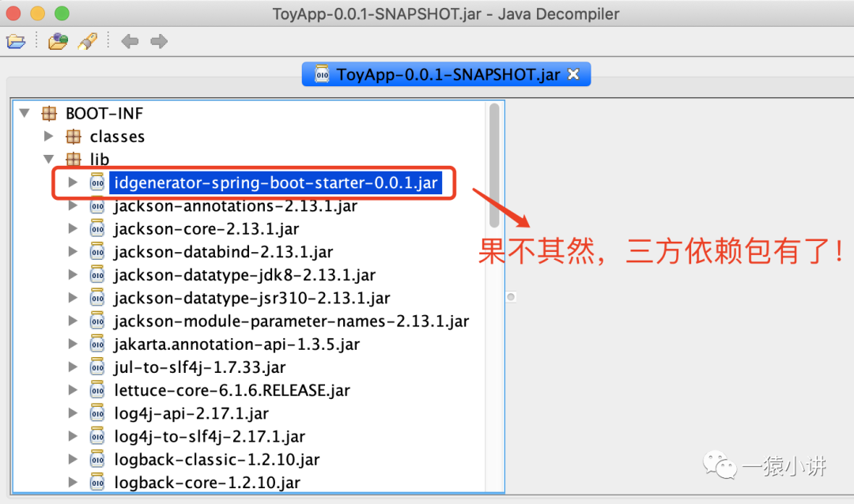The height and width of the screenshot is (504, 854).
Task: Select jackson-datatype-jdk8-2.13.1.jar row
Action: (x=244, y=275)
